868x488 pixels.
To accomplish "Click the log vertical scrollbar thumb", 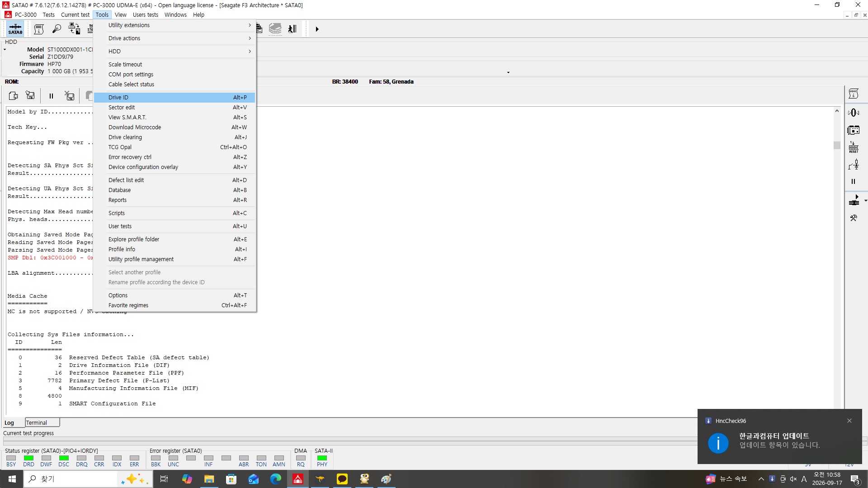I will pyautogui.click(x=837, y=145).
